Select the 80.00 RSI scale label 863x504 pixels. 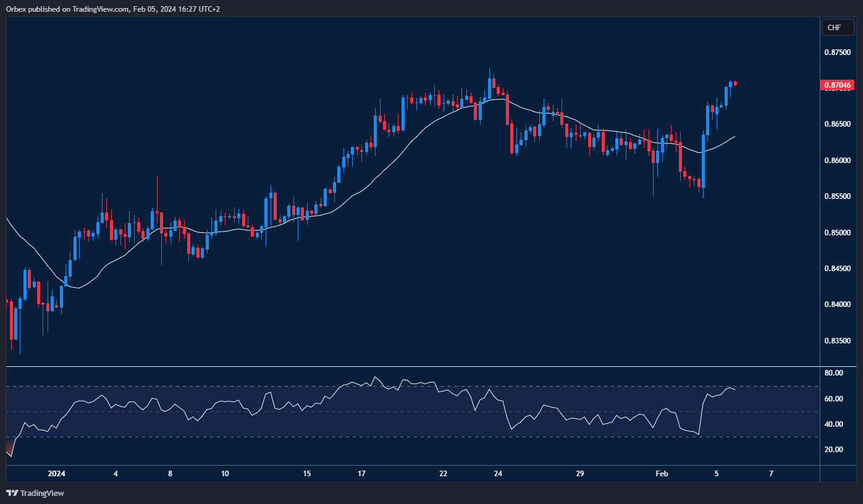click(833, 373)
